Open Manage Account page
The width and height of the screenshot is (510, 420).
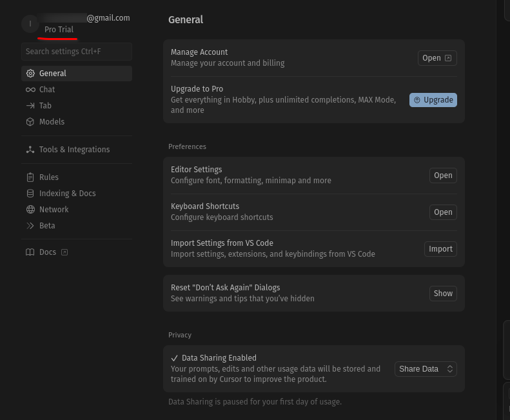tap(437, 58)
